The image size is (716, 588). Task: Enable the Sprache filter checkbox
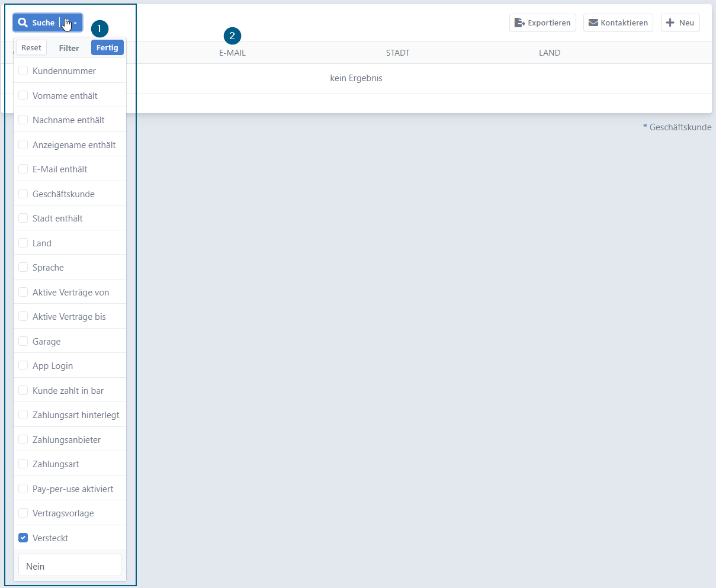pos(23,267)
